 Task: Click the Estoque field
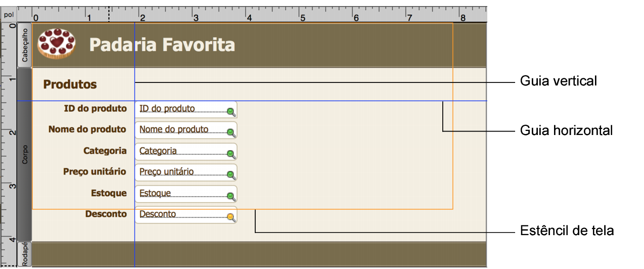coord(186,194)
